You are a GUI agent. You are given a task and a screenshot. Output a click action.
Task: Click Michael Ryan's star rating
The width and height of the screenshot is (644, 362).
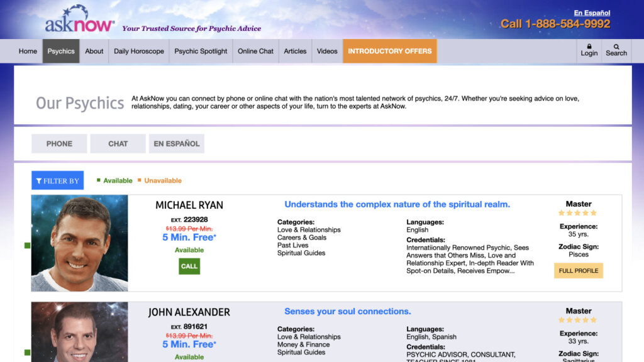(578, 213)
